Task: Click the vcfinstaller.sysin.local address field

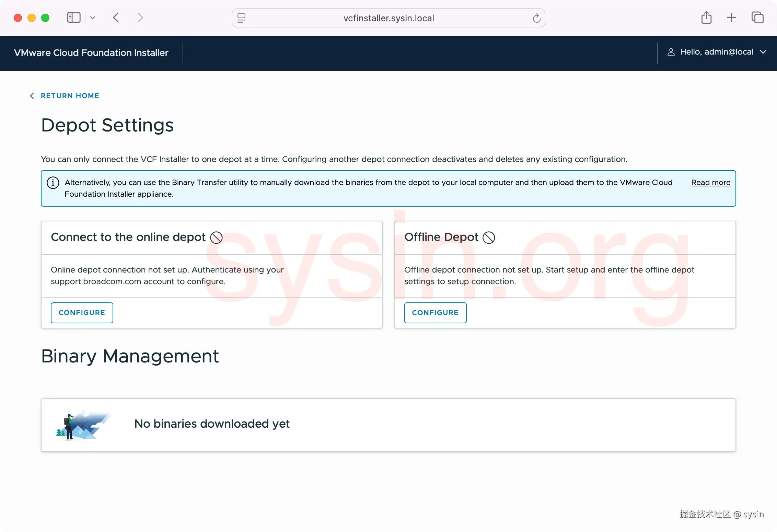Action: [x=388, y=18]
